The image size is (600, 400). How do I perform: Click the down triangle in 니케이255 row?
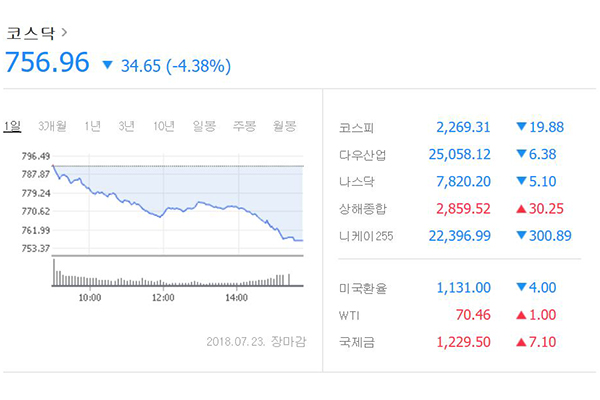(522, 235)
